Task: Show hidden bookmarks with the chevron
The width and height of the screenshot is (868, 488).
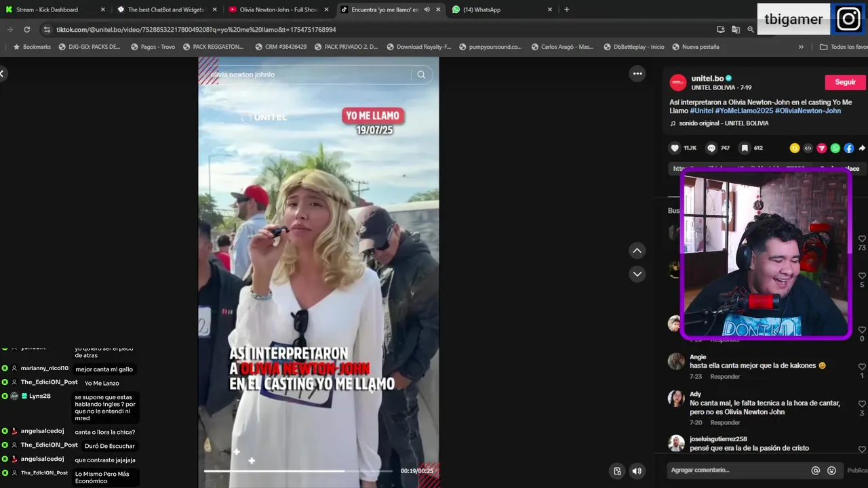Action: pos(801,47)
